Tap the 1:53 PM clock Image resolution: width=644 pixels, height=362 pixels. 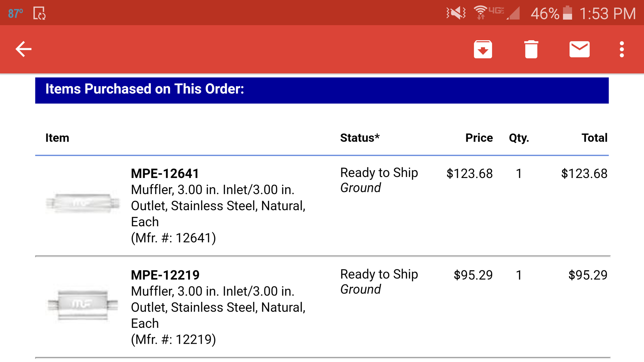[607, 14]
